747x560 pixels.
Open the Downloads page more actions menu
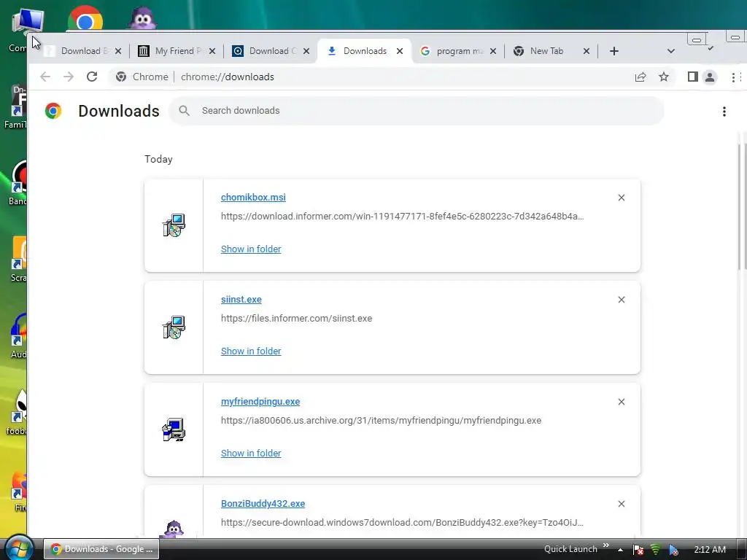point(724,112)
